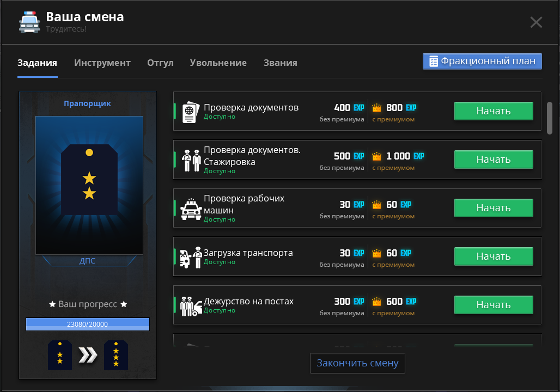Click the progress bar showing 23080/20000
This screenshot has height=392, width=560.
(88, 324)
